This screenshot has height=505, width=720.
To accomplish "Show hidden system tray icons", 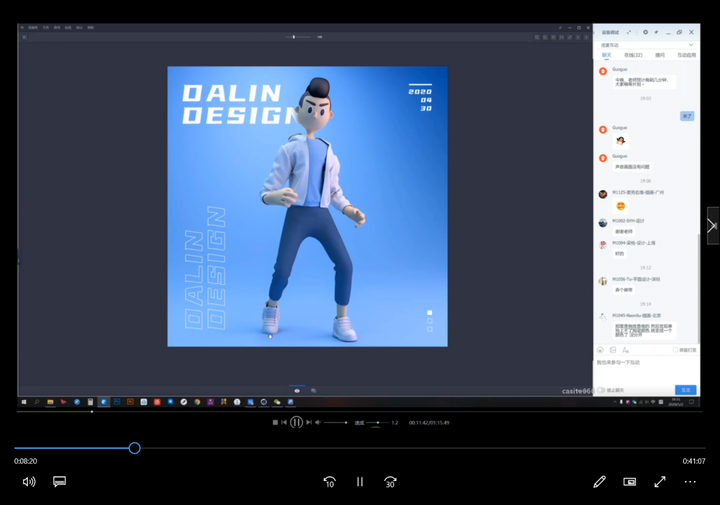I will (615, 402).
